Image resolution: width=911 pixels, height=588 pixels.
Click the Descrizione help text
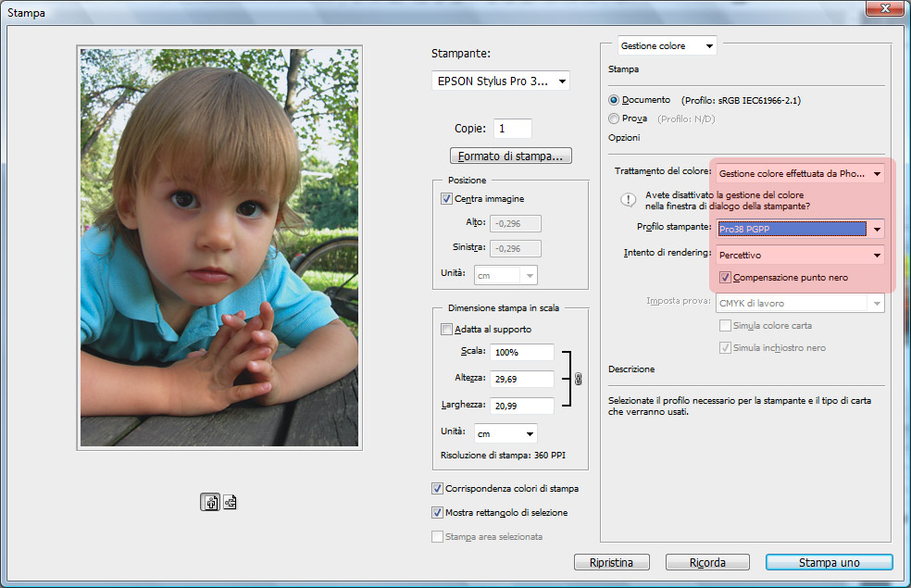pos(740,406)
